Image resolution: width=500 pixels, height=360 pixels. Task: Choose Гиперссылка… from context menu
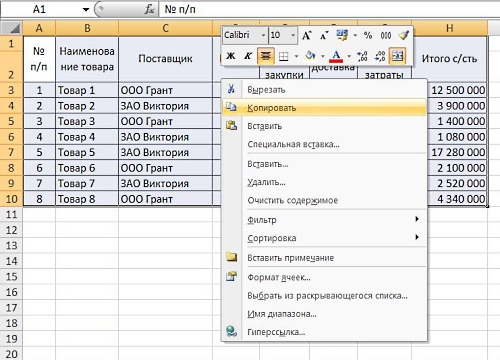(324, 332)
